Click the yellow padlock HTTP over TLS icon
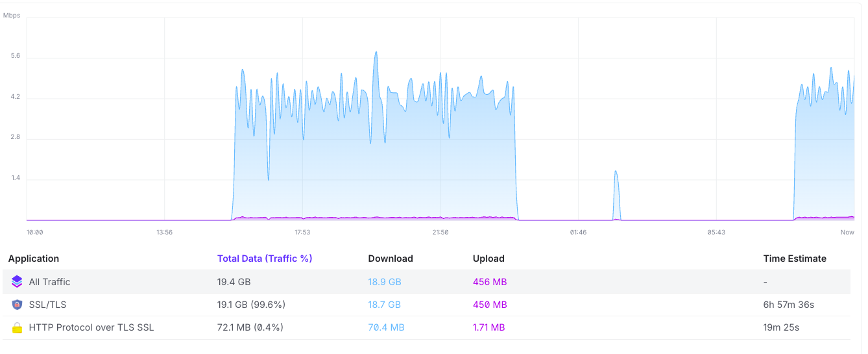 tap(17, 328)
